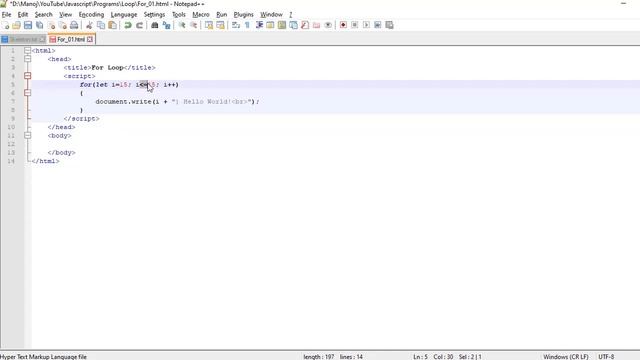The width and height of the screenshot is (640, 360).
Task: Click Save recorded macro icon
Action: click(x=389, y=25)
